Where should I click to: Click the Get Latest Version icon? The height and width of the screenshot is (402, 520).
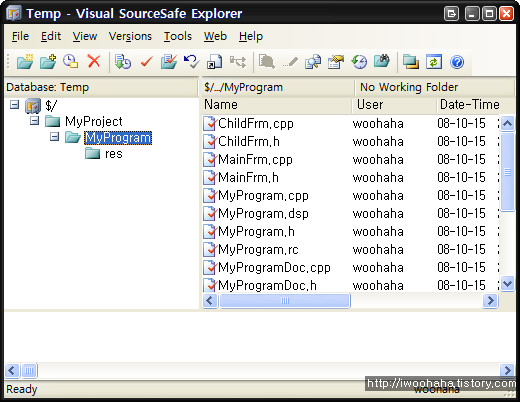[123, 62]
